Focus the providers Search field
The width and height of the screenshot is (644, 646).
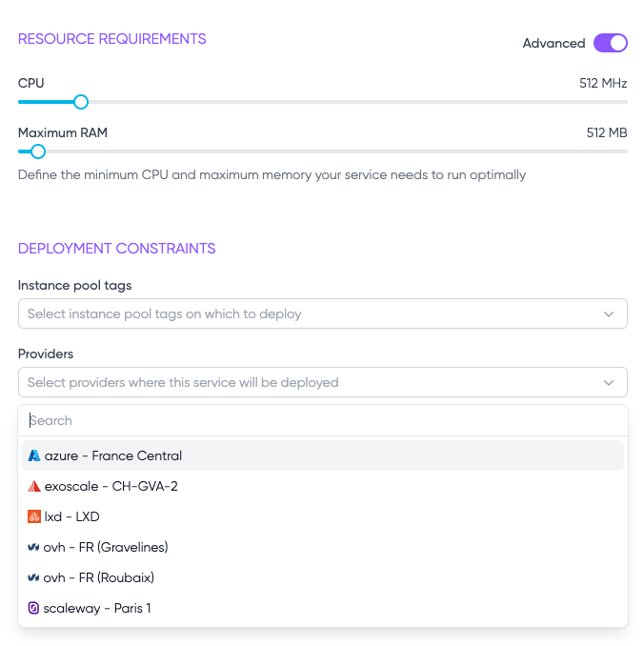323,420
